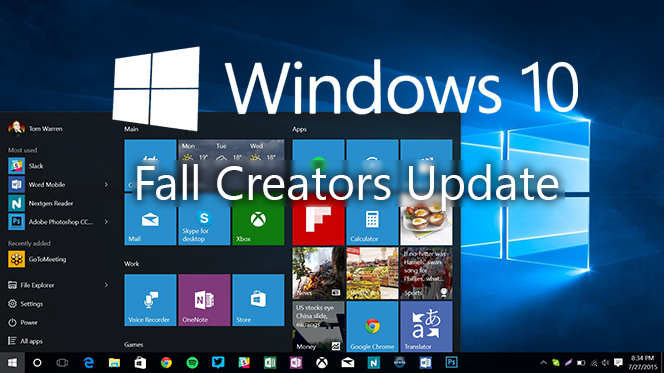Image resolution: width=664 pixels, height=373 pixels.
Task: Expand the Word Mobile jump list arrow
Action: coord(106,185)
